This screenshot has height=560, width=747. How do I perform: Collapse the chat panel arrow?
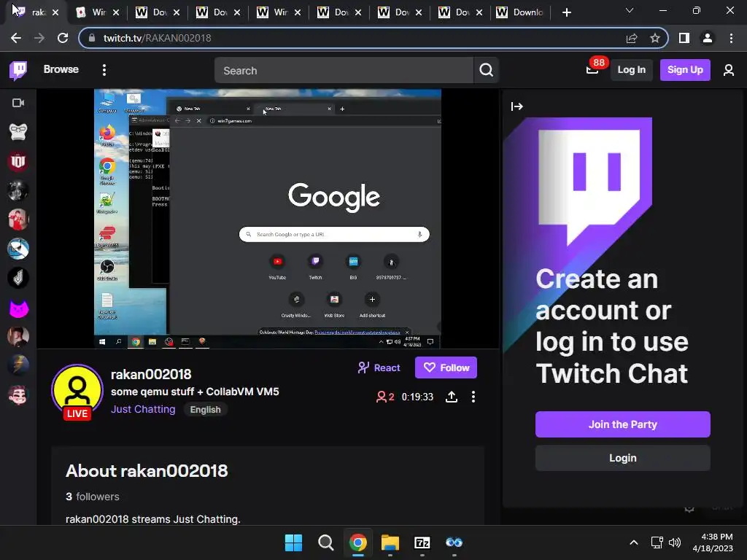click(517, 106)
